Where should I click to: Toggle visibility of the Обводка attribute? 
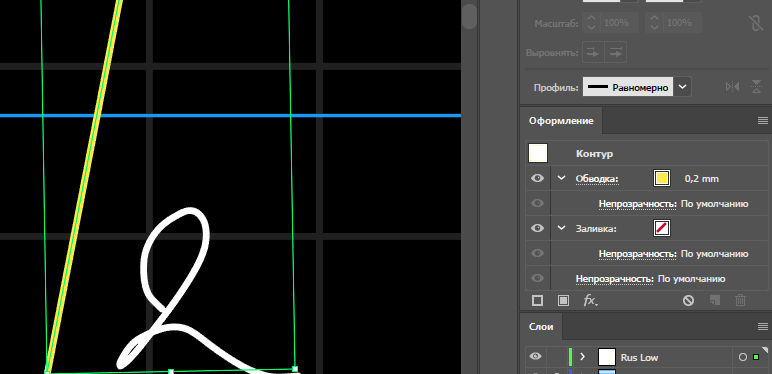(537, 178)
